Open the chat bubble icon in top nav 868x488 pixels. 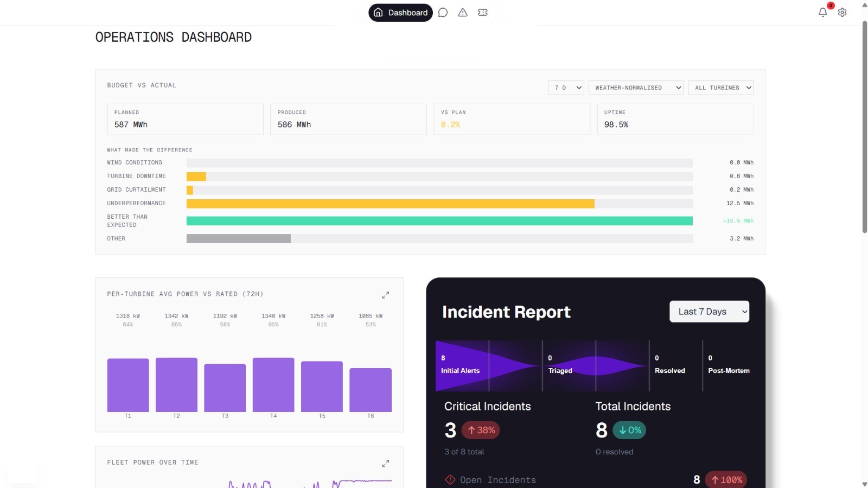(x=443, y=12)
